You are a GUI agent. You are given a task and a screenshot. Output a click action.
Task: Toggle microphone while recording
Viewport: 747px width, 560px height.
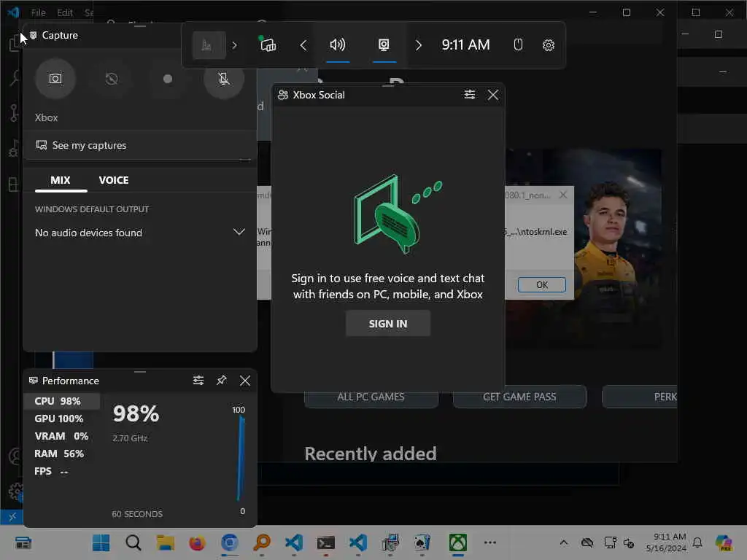224,79
